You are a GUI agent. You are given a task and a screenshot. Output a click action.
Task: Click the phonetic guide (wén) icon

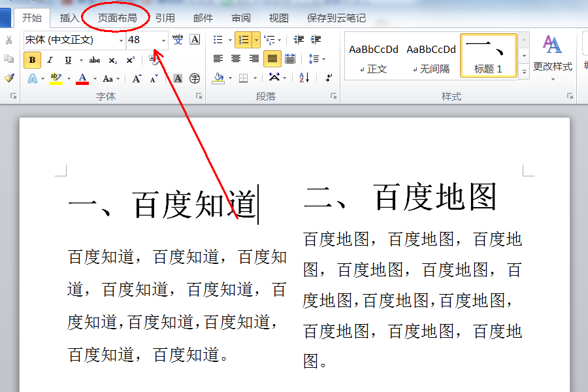point(178,39)
